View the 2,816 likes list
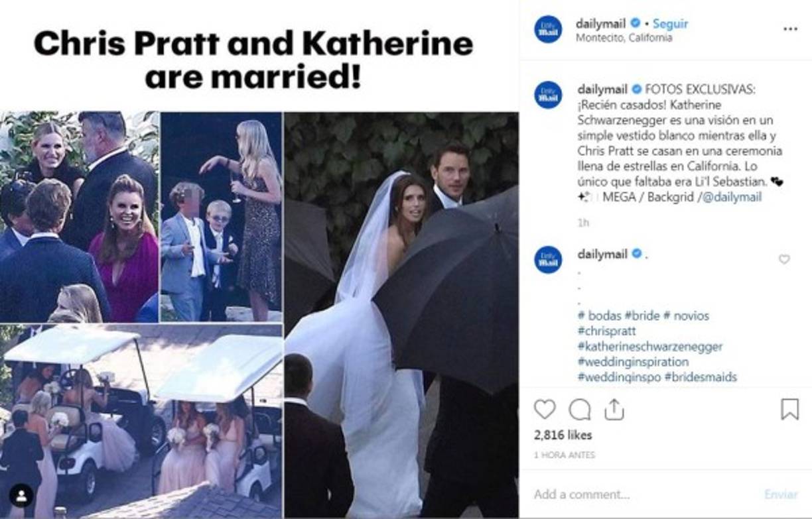Viewport: 812px width, 519px height. coord(563,435)
